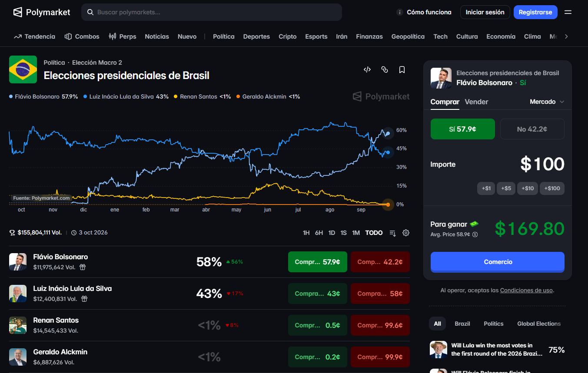Go to the Política category

[x=224, y=36]
